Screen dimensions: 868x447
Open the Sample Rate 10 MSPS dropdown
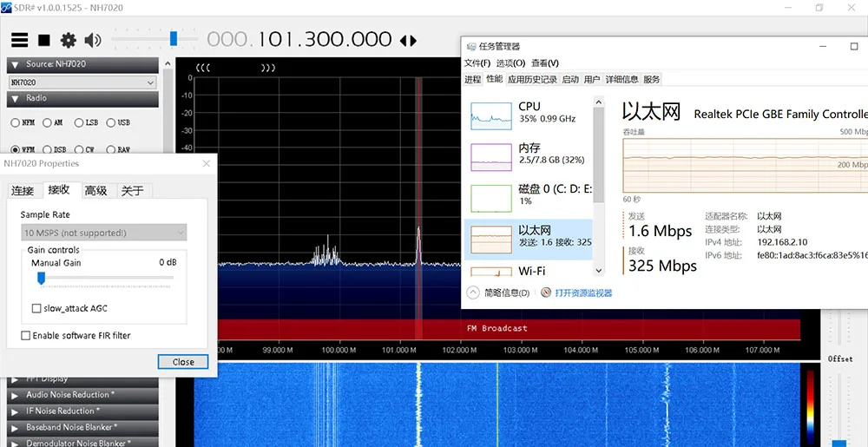(104, 233)
